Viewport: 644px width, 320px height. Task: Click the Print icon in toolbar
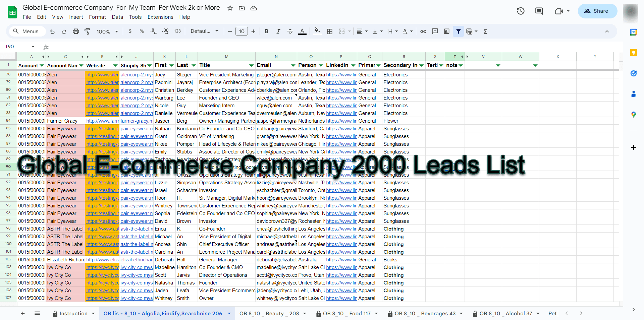(x=76, y=31)
